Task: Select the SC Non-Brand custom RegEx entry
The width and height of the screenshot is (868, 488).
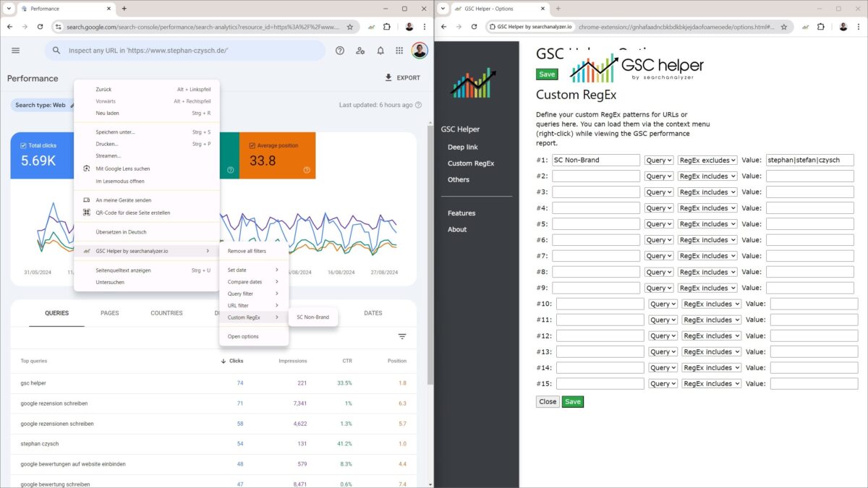Action: coord(312,317)
